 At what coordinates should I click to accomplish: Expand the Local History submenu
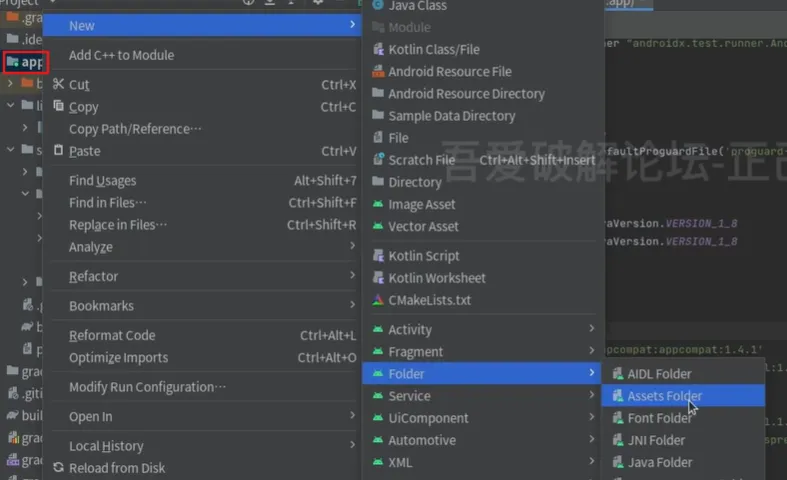coord(352,446)
